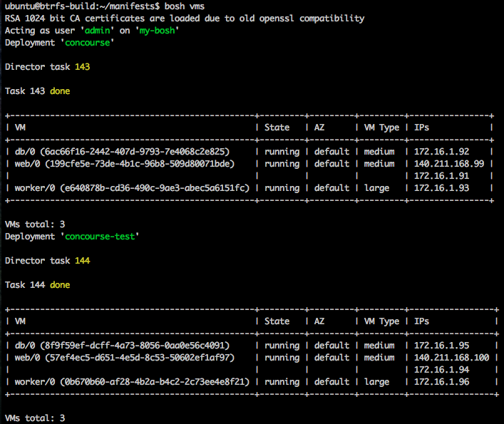Select db/0 row with ID 6ac66f16-2442-407d-9793-7e4068c2e825
504x424 pixels.
pyautogui.click(x=250, y=152)
